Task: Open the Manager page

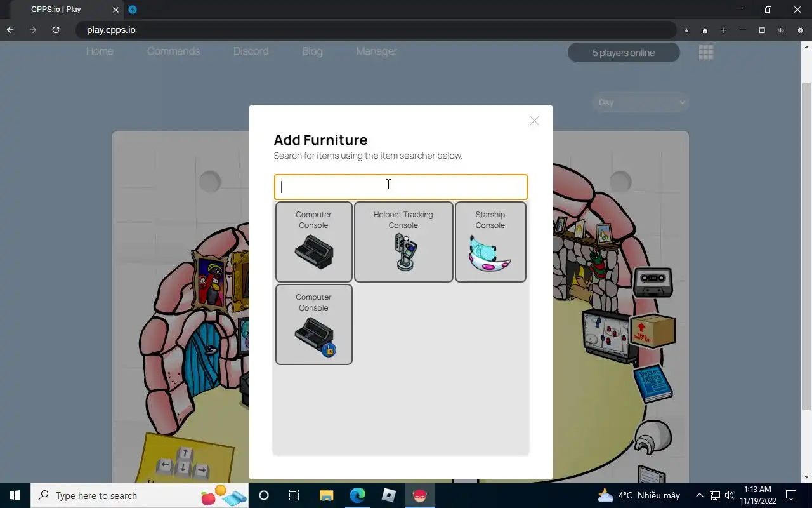Action: [x=376, y=51]
